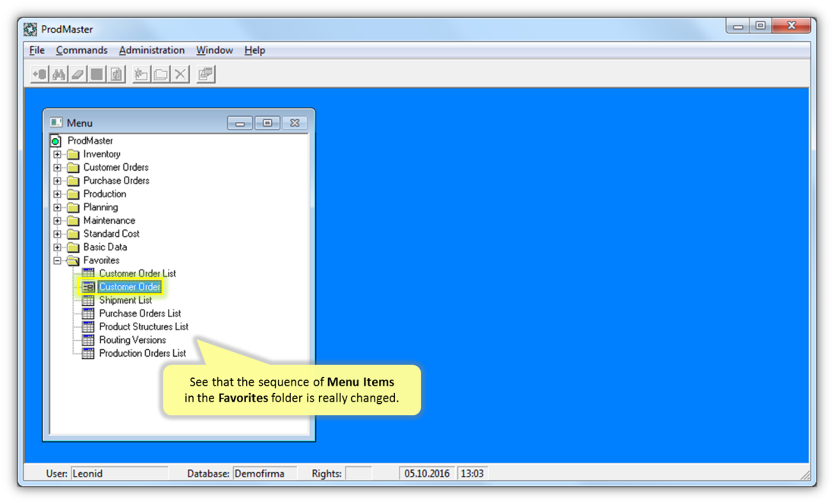Click the date '05.10.2016' in status bar
Image resolution: width=834 pixels, height=504 pixels.
click(x=427, y=473)
